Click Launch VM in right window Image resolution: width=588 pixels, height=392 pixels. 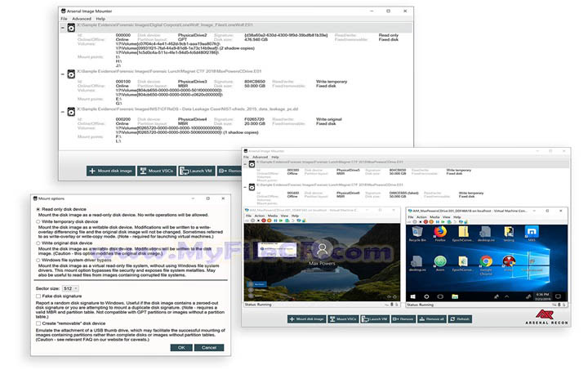click(x=375, y=318)
